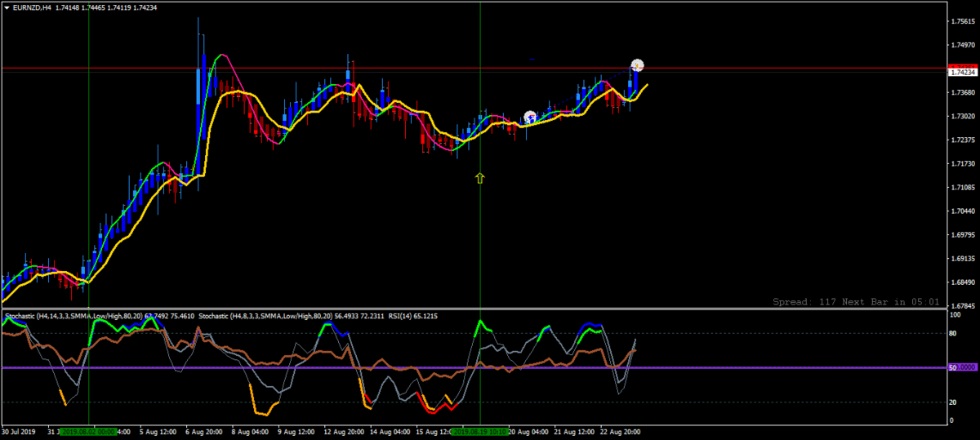Image resolution: width=980 pixels, height=440 pixels.
Task: Click the white circle marker near 20 Aug
Action: pyautogui.click(x=529, y=117)
